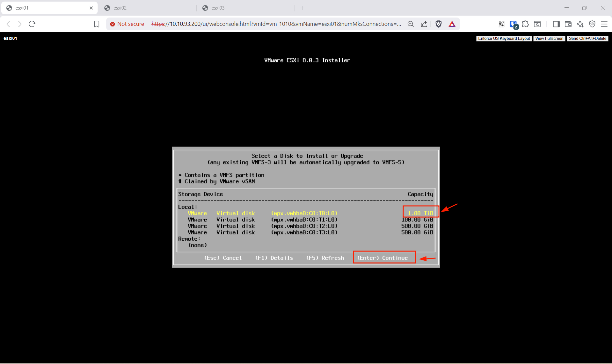
Task: Click (Enter) Continue in the installer
Action: pyautogui.click(x=382, y=258)
